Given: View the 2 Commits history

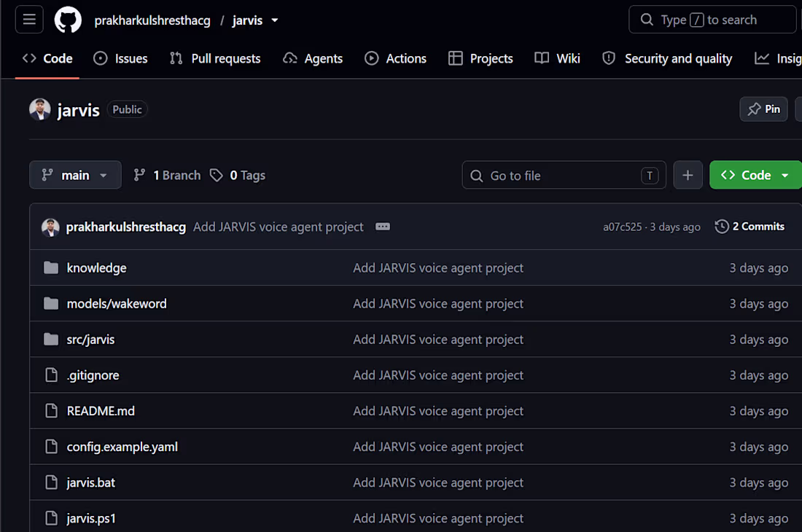Looking at the screenshot, I should 750,227.
